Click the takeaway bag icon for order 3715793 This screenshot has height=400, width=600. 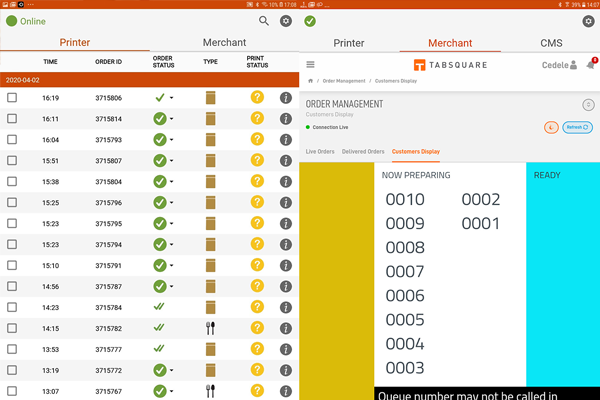(x=210, y=140)
